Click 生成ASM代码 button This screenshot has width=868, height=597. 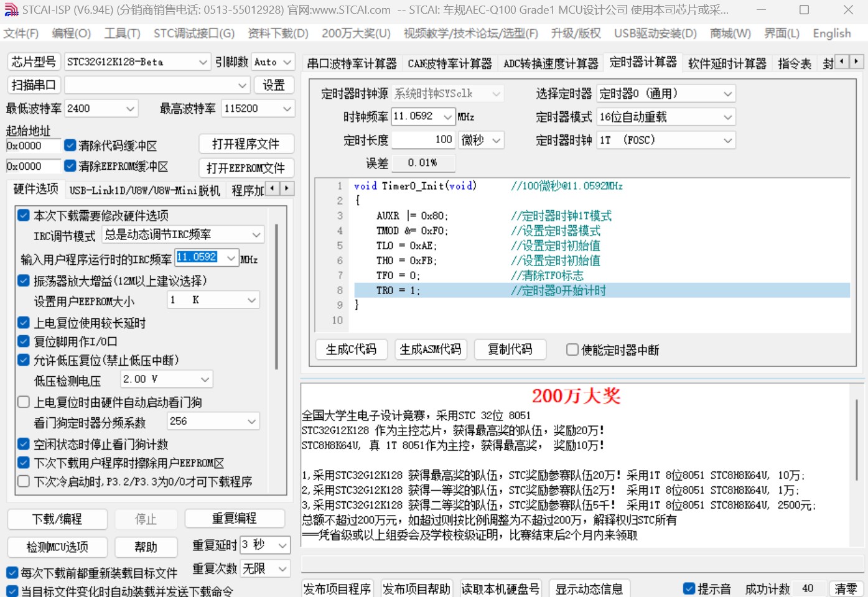tap(431, 349)
